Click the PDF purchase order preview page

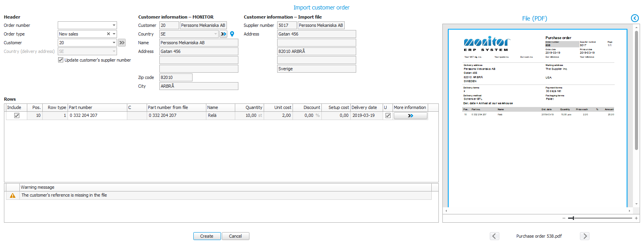click(538, 118)
